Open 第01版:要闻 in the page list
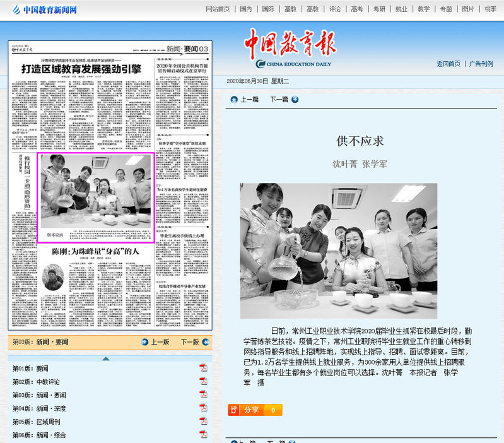 pos(30,369)
